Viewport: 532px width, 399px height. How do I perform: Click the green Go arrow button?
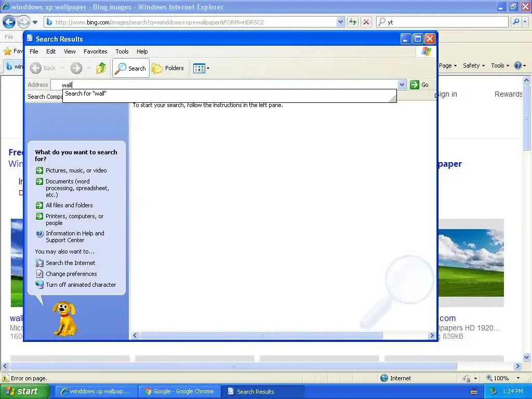click(x=415, y=85)
